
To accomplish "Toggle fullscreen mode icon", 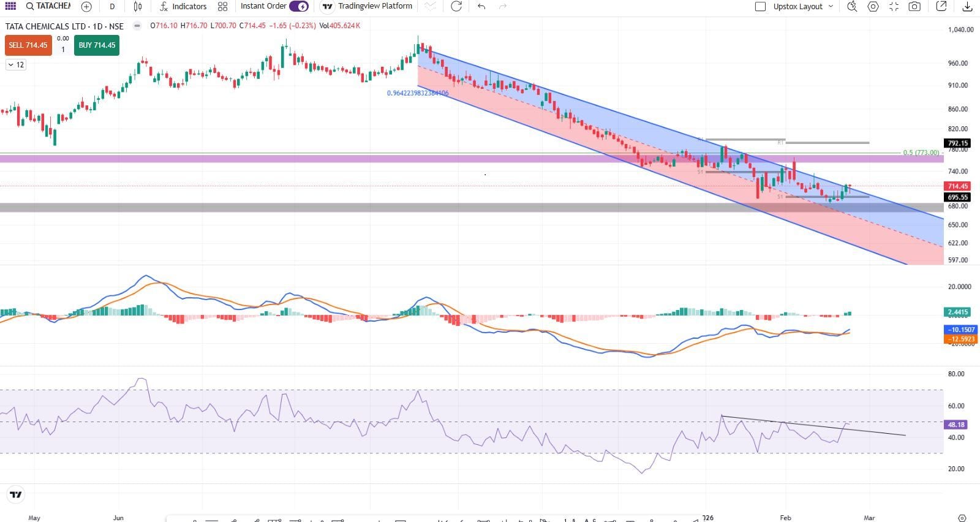I will (894, 6).
